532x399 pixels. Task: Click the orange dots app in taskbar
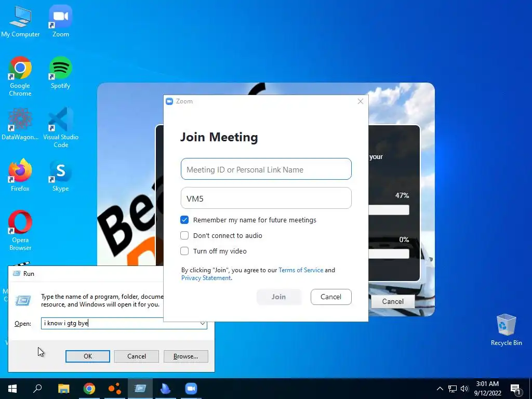(x=115, y=389)
